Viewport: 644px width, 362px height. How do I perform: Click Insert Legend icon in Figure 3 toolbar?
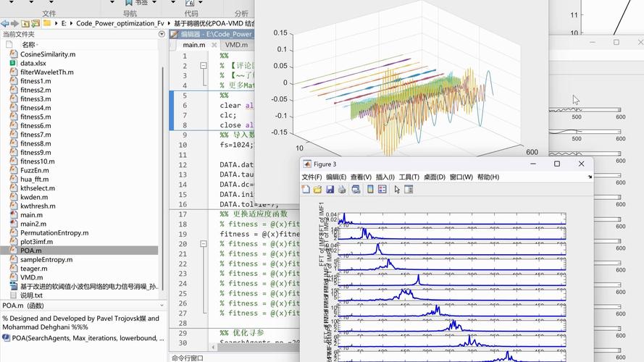[x=382, y=190]
